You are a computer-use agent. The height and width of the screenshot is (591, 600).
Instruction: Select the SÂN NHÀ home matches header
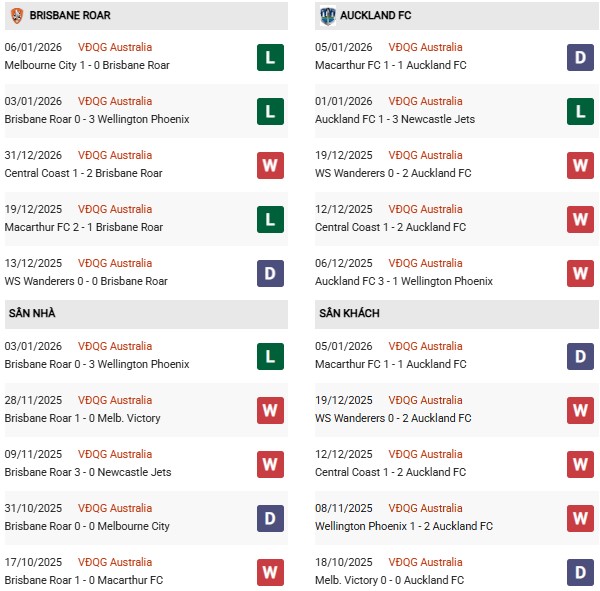32,313
